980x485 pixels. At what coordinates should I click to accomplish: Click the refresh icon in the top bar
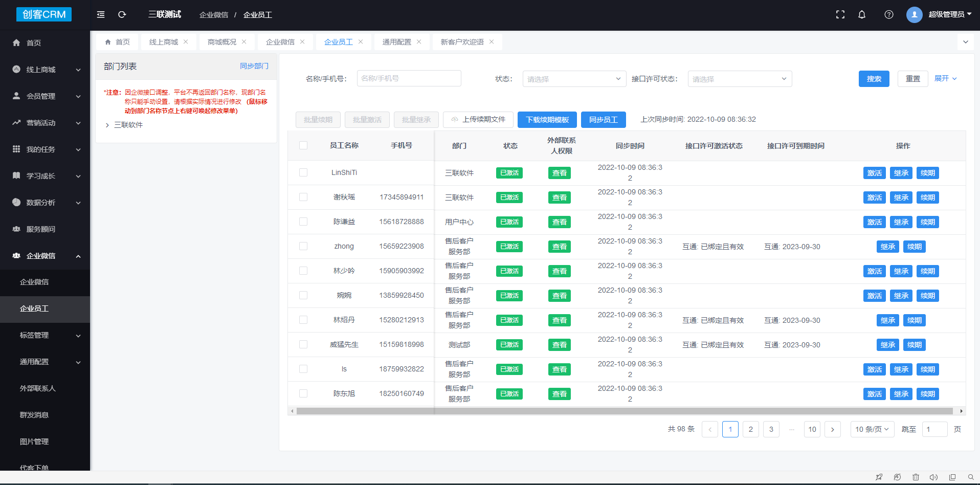click(x=122, y=14)
